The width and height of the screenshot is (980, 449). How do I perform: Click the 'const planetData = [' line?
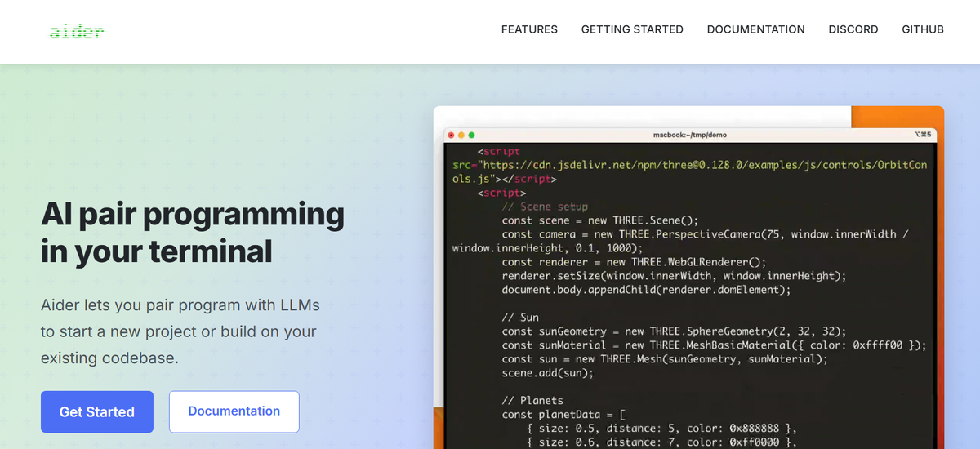click(x=563, y=415)
